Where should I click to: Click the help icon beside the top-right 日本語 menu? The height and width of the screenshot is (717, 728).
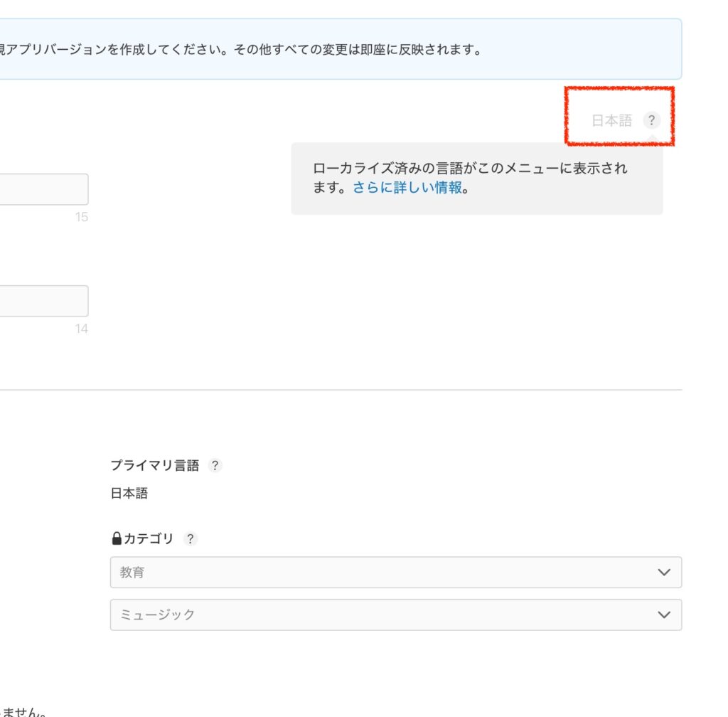651,121
